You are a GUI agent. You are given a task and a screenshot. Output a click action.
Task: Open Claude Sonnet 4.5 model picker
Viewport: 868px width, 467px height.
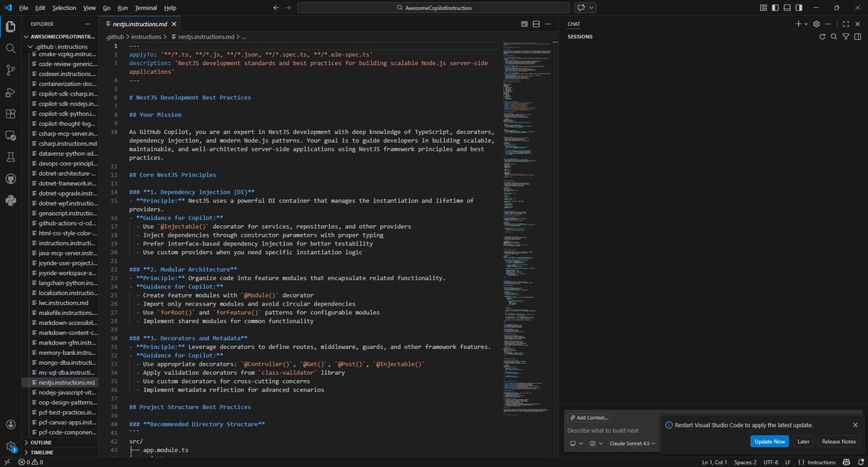[632, 443]
